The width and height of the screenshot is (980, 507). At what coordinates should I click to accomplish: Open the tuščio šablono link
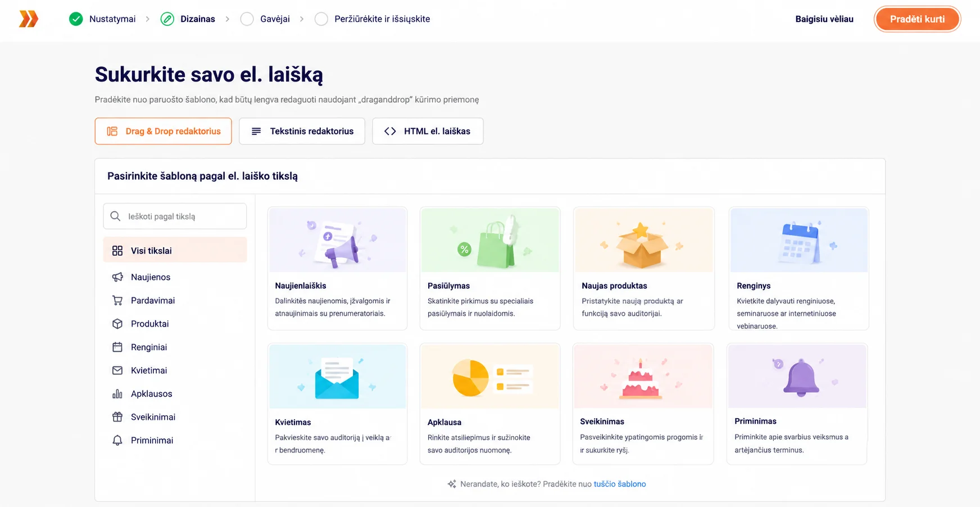point(620,484)
